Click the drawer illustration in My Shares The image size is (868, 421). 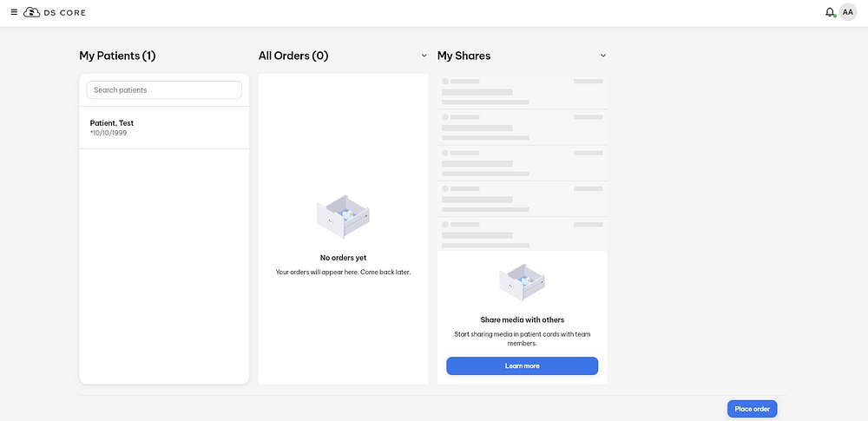click(x=522, y=281)
